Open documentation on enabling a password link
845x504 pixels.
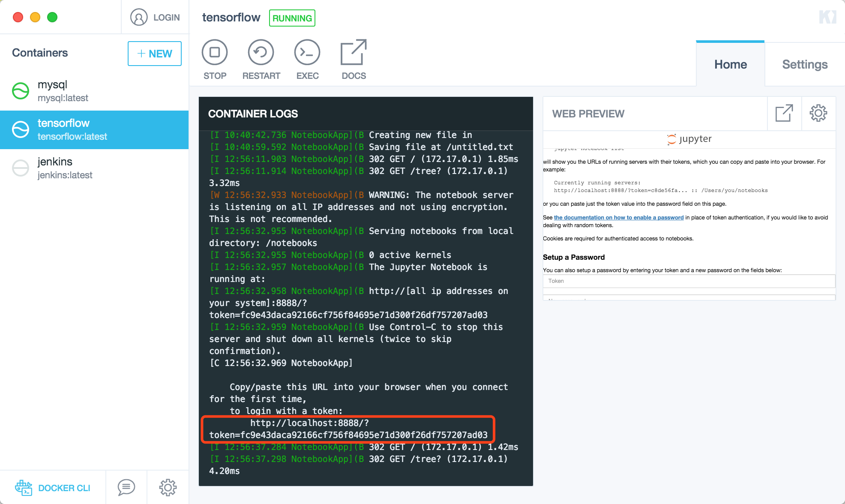coord(619,217)
